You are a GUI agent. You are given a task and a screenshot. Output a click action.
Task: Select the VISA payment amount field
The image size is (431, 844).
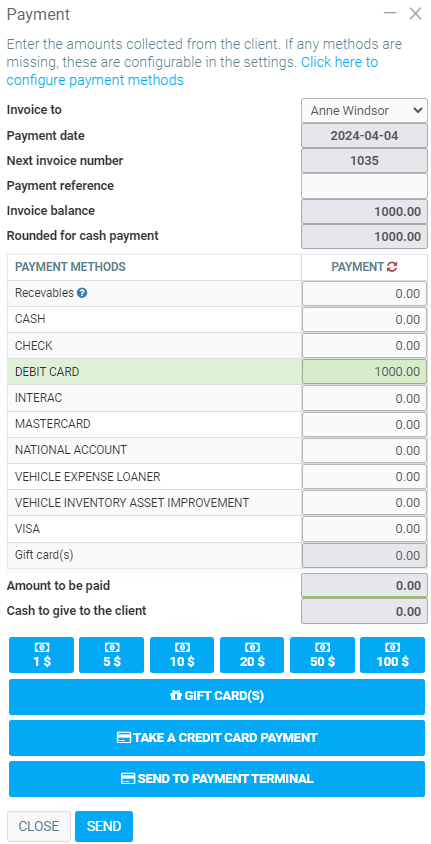click(364, 529)
